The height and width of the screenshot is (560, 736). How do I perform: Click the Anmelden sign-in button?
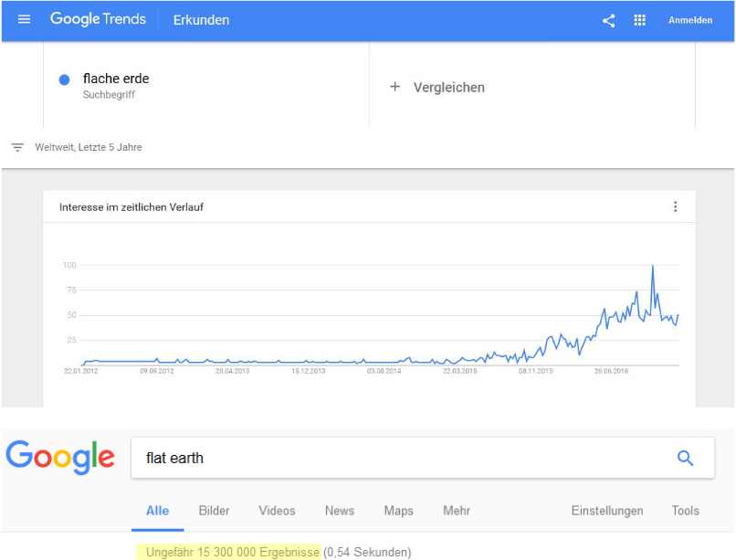click(689, 20)
